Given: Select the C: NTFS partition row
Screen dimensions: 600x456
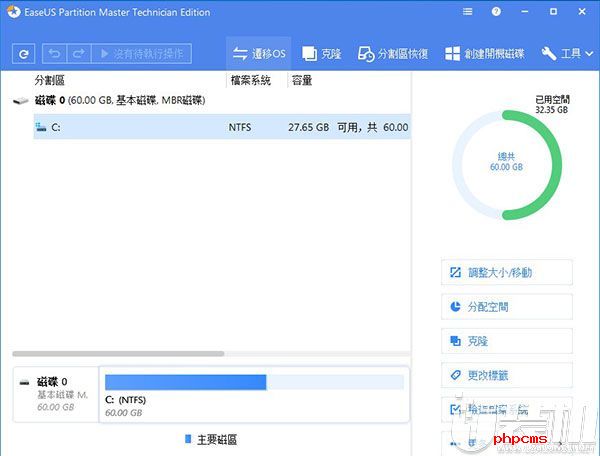Looking at the screenshot, I should click(x=222, y=127).
